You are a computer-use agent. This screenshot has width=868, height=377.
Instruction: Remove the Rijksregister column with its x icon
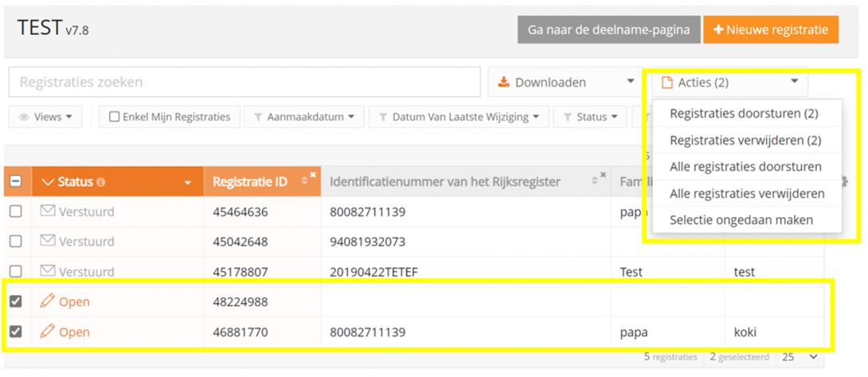coord(604,175)
